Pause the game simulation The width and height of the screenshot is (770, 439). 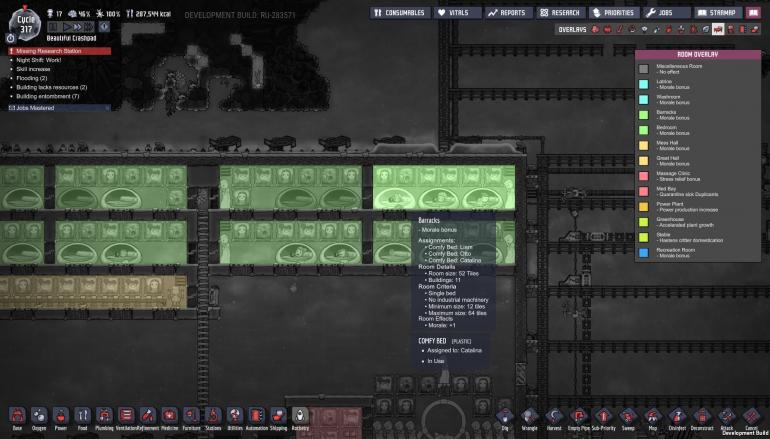pyautogui.click(x=54, y=27)
